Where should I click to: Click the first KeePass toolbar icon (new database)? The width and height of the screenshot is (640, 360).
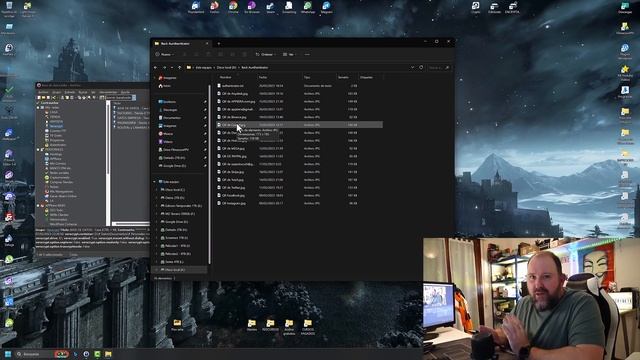[x=39, y=98]
